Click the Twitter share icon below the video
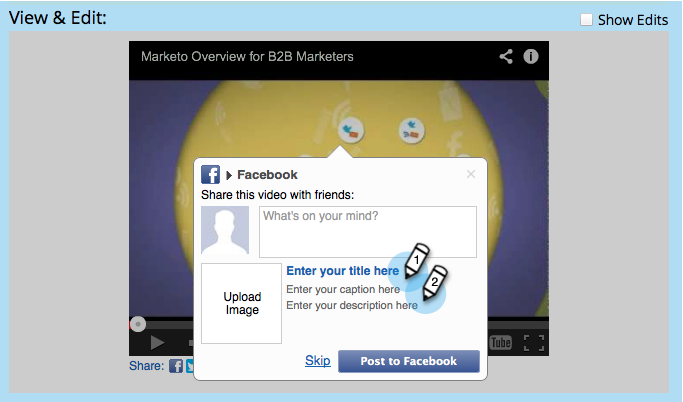Screen dimensions: 683x402 coord(190,366)
